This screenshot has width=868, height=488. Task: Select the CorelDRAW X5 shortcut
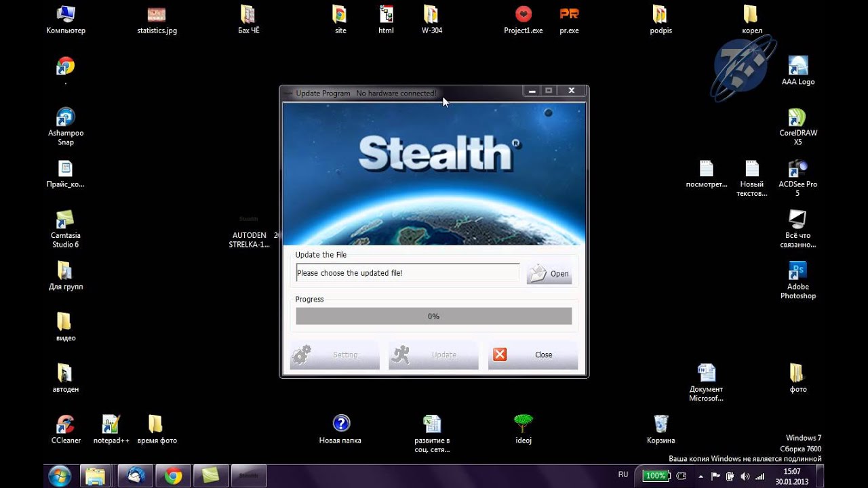pyautogui.click(x=798, y=127)
